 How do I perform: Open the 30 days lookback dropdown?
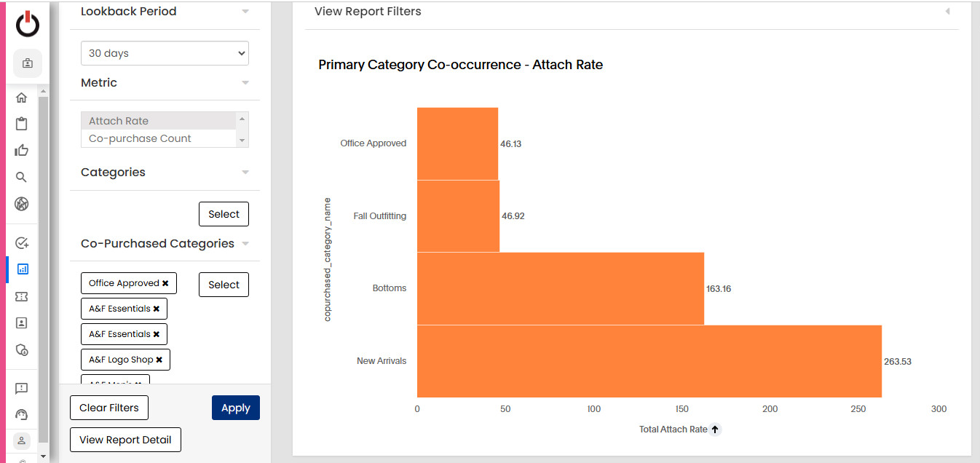point(165,53)
